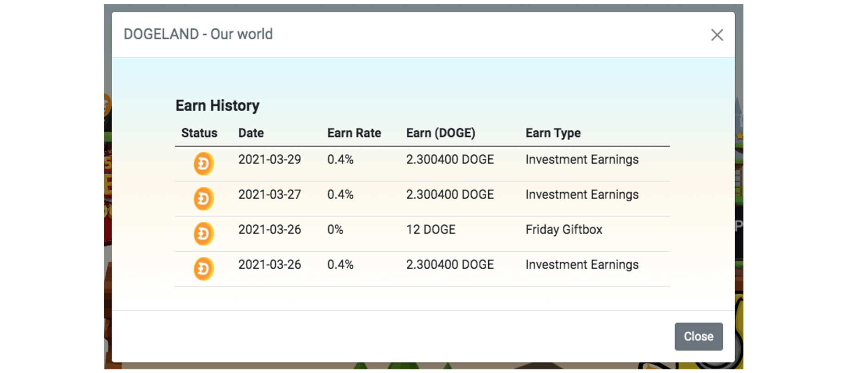Screen dimensions: 868x373
Task: Click the Dogecoin status icon for 2021-03-27
Action: click(x=203, y=199)
